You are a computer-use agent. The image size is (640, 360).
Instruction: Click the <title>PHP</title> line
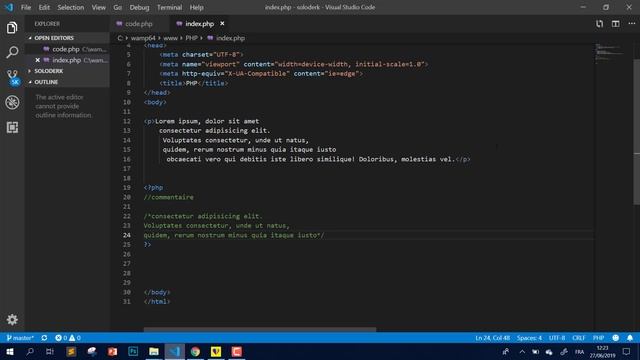(x=194, y=83)
